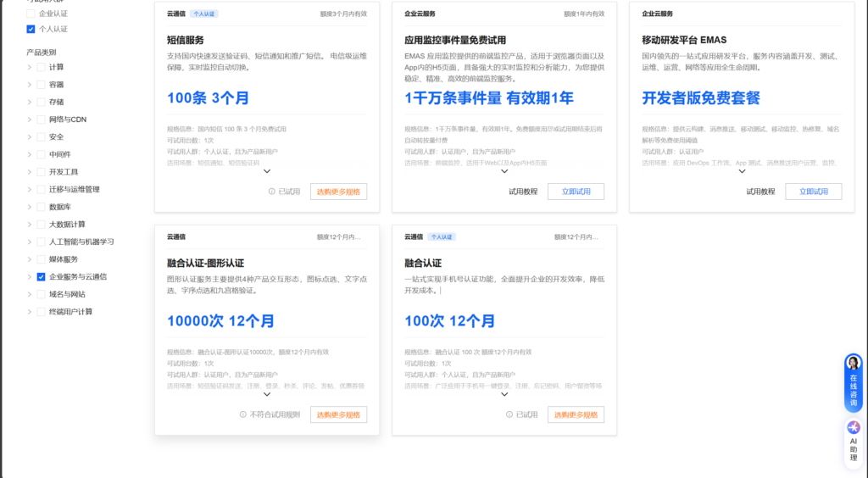Expand details chevron on 移动研发平台 EMAS card
868x478 pixels.
(x=742, y=170)
